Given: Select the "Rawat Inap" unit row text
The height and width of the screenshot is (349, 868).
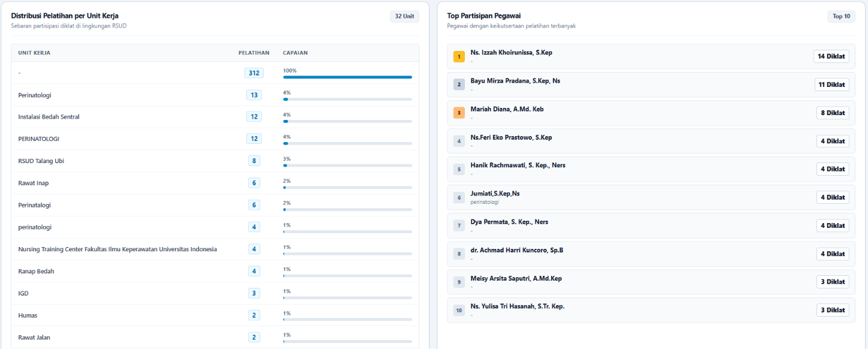Looking at the screenshot, I should 34,183.
